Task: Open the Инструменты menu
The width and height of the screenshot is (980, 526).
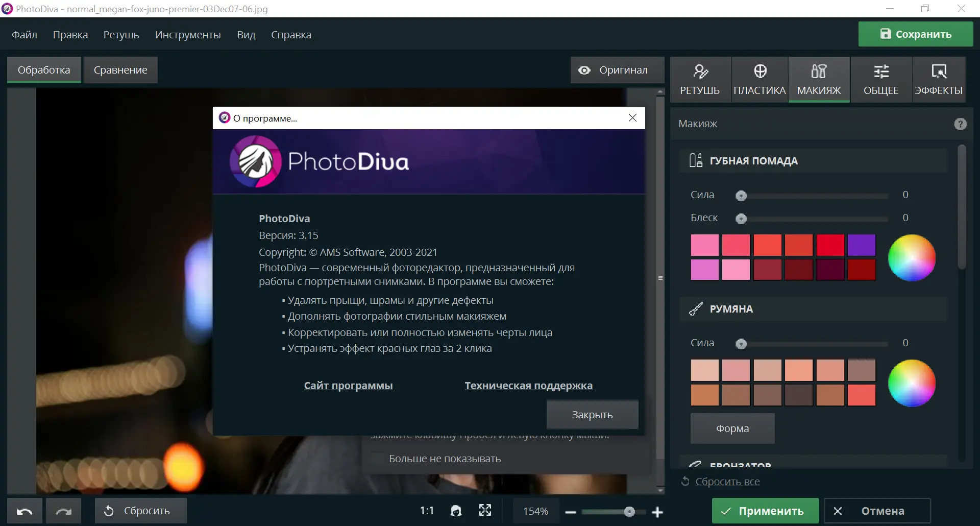Action: (188, 34)
